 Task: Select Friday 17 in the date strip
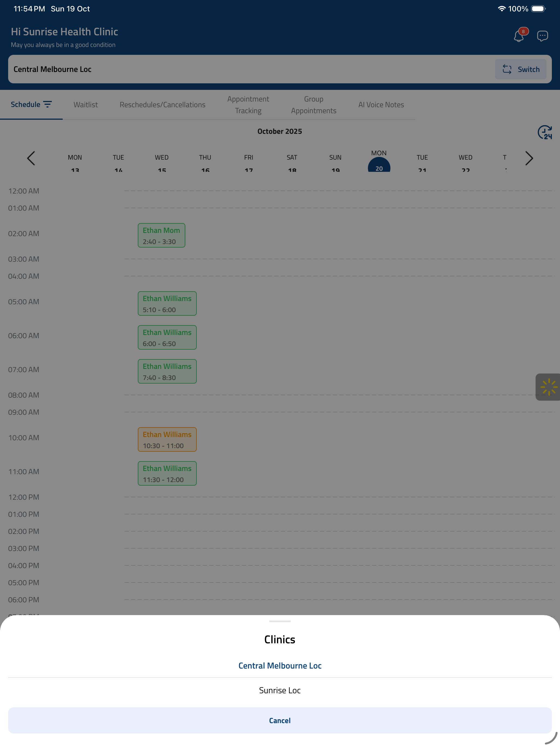[249, 163]
